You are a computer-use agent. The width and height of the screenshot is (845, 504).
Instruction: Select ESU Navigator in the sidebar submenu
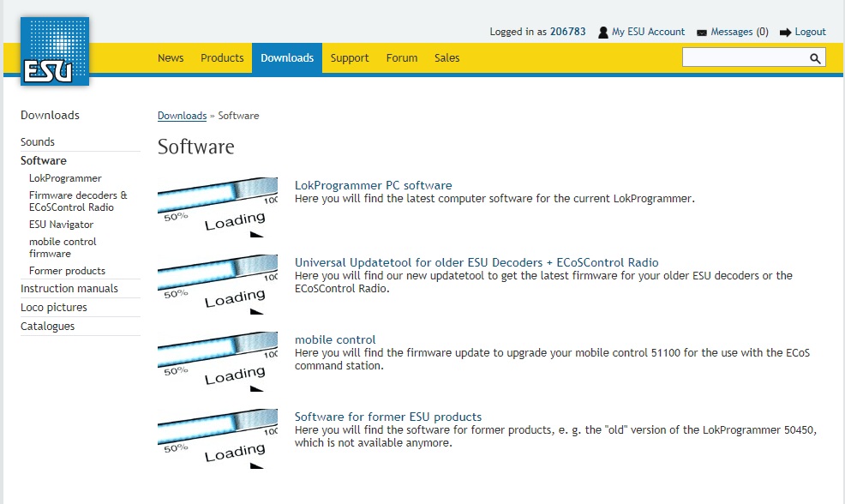pos(61,225)
